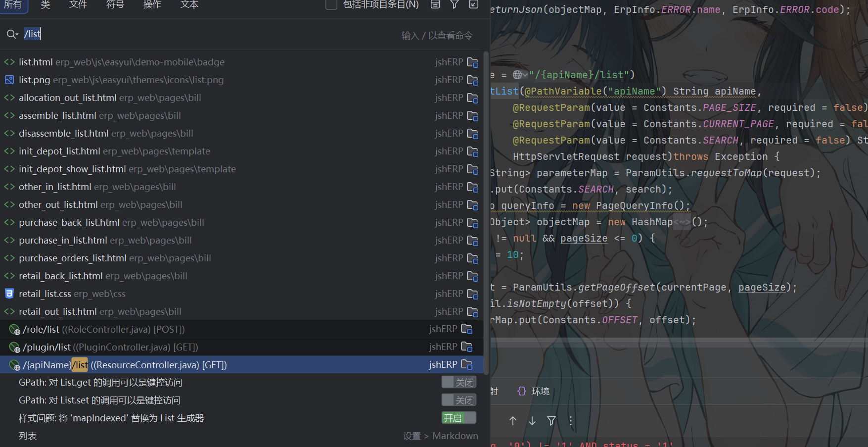Check 包括非项目条目(N) checkbox

(331, 4)
